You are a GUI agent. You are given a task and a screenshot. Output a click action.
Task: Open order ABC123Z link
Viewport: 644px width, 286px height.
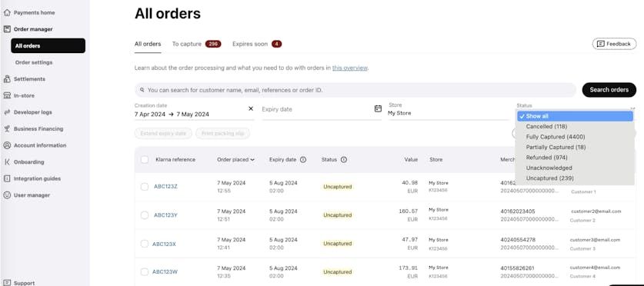pyautogui.click(x=165, y=187)
